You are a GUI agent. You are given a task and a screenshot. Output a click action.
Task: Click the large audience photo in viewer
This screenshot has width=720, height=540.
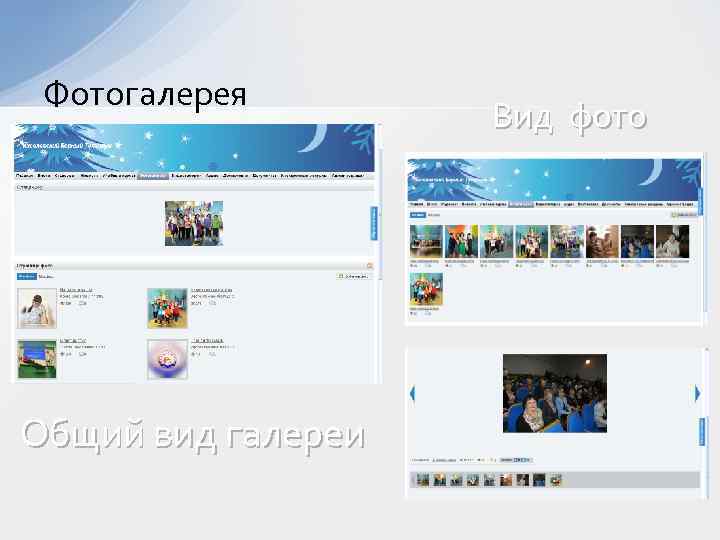(555, 393)
